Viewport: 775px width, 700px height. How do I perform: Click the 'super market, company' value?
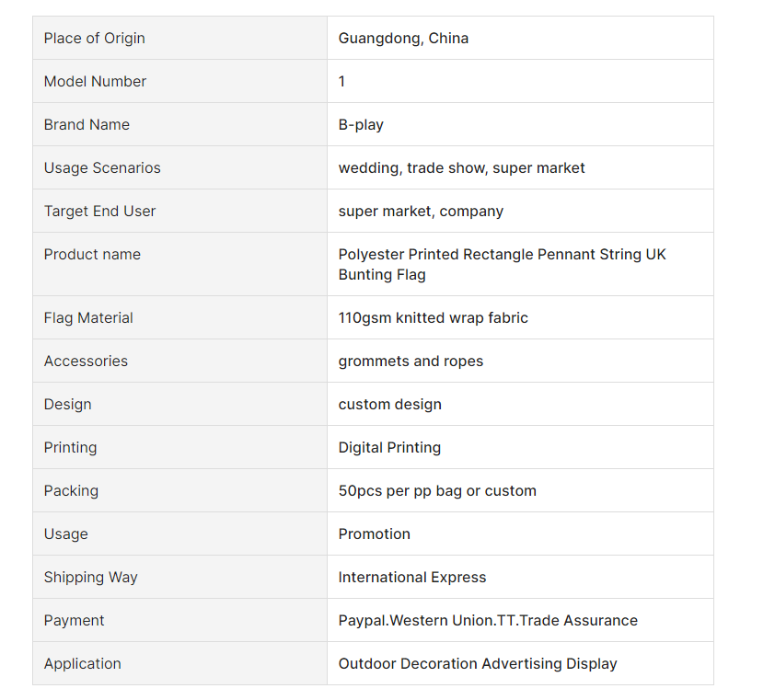click(421, 211)
